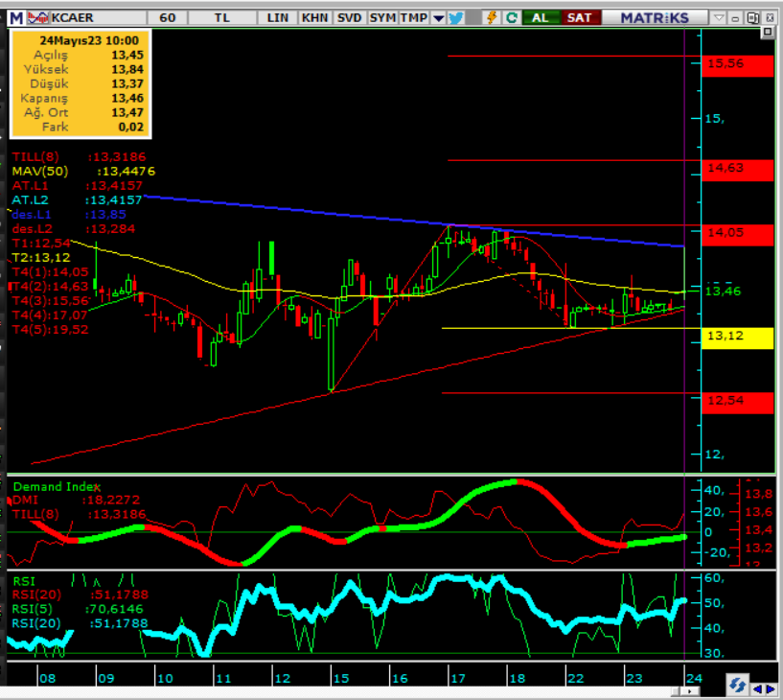Click the red 15,56 price tag
This screenshot has width=783, height=700.
(738, 65)
